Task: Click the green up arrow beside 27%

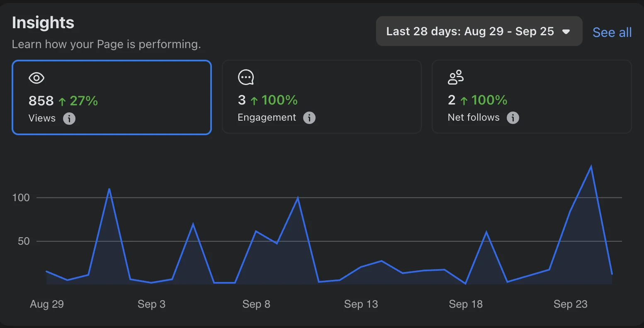Action: click(62, 101)
